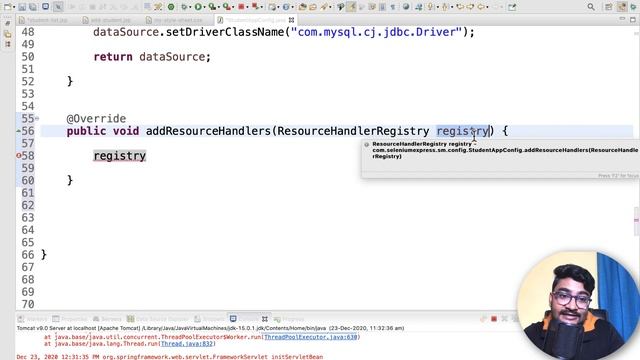Expand the Coverage dropdown arrow
The height and width of the screenshot is (360, 640).
point(219,7)
